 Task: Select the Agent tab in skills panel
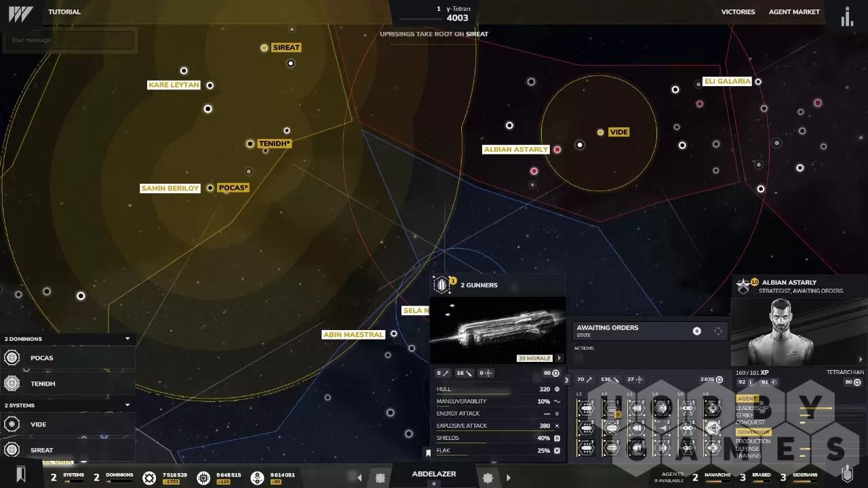coord(747,399)
